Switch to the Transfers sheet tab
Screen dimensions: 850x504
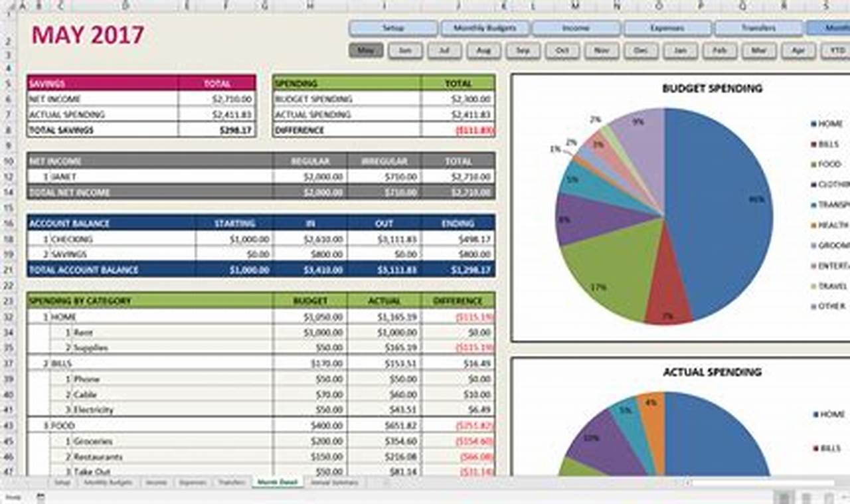[231, 483]
